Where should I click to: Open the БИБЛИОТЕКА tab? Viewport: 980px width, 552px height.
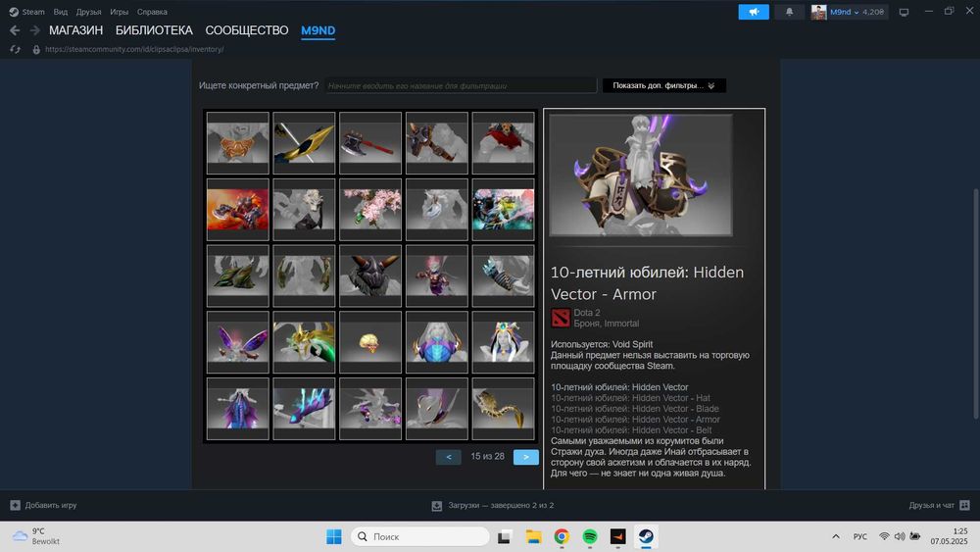tap(154, 30)
